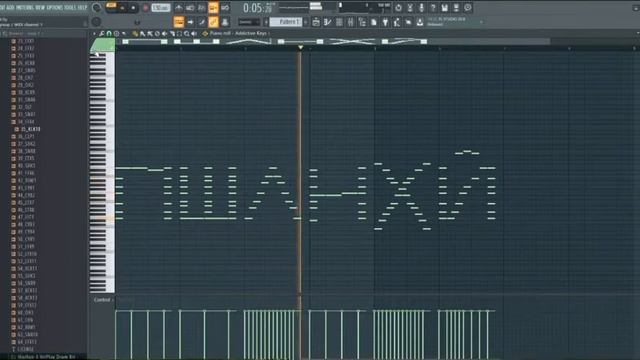Toggle wait for input before recording

point(190,7)
